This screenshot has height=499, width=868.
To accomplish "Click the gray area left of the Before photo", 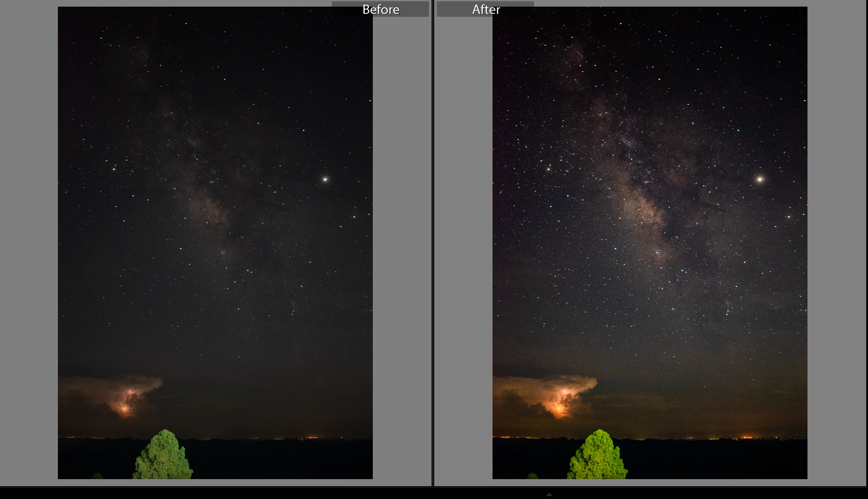I will point(29,243).
